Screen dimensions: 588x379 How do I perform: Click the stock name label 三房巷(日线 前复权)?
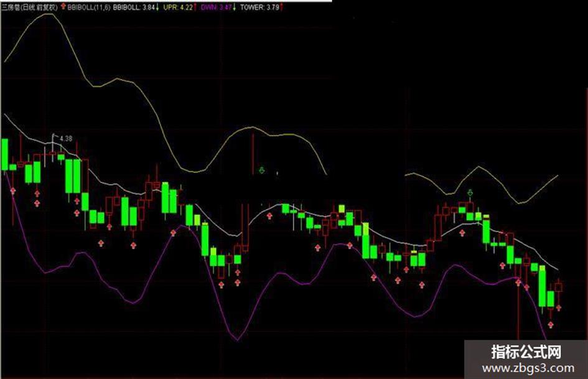pos(30,7)
